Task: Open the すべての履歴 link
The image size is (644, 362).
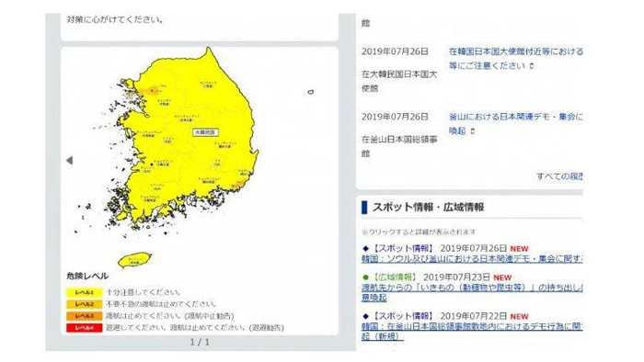Action: tap(559, 176)
